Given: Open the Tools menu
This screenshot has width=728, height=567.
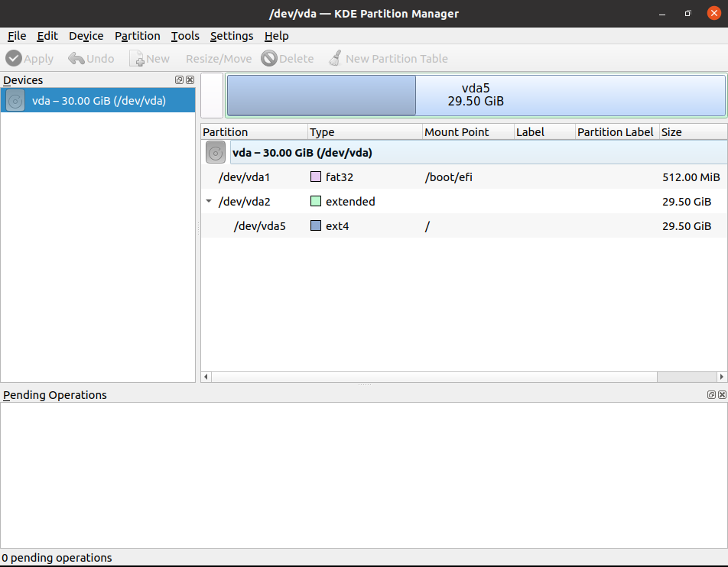Looking at the screenshot, I should pyautogui.click(x=184, y=36).
